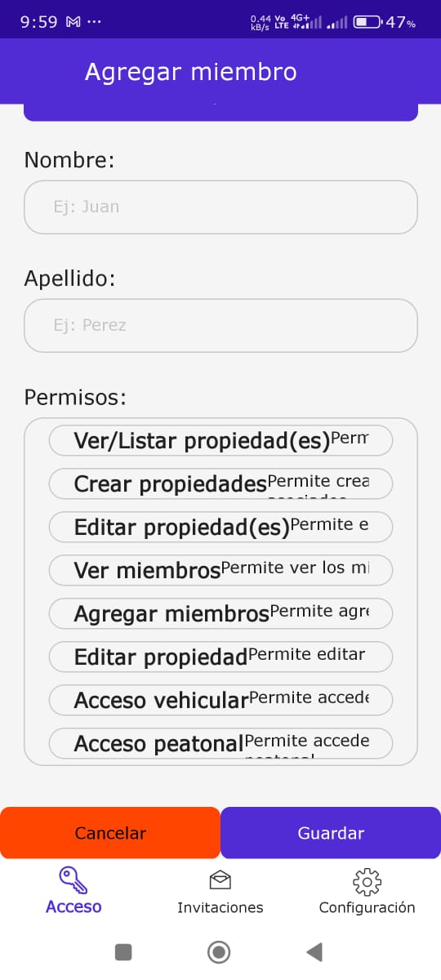Open the Invitaciones envelope icon

click(220, 880)
